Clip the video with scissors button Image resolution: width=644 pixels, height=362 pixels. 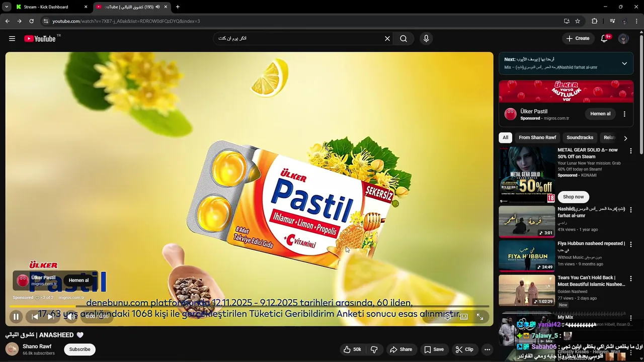[464, 349]
